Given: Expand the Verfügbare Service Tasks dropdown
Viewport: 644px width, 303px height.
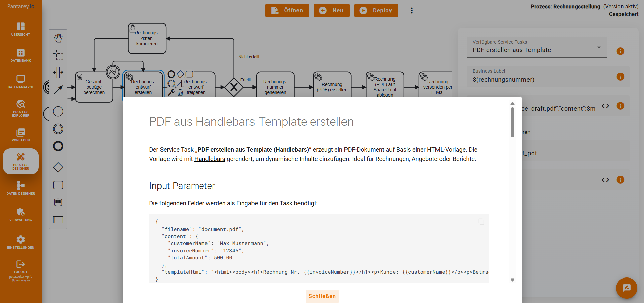Looking at the screenshot, I should (599, 47).
